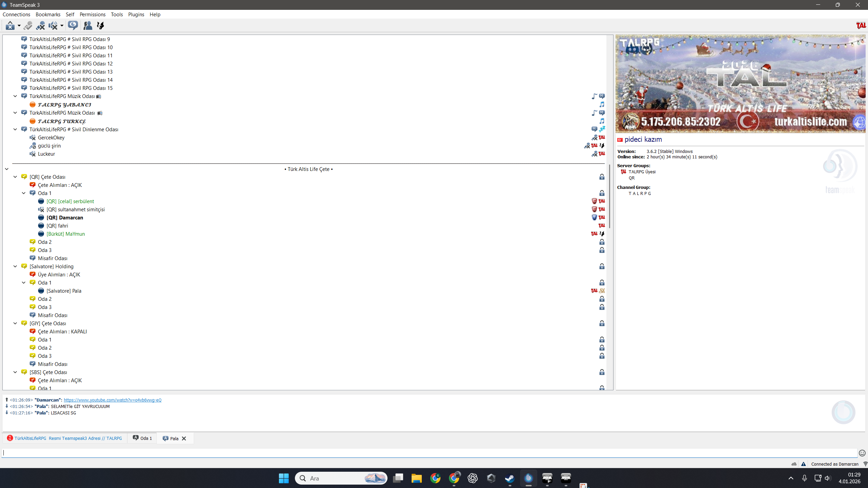Click the TeamSpeak icon in the taskbar
The width and height of the screenshot is (868, 488).
528,478
